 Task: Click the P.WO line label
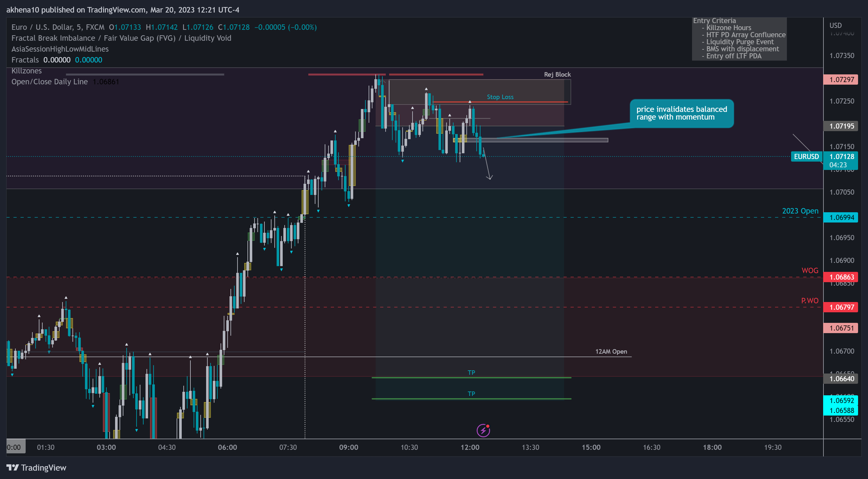tap(809, 301)
